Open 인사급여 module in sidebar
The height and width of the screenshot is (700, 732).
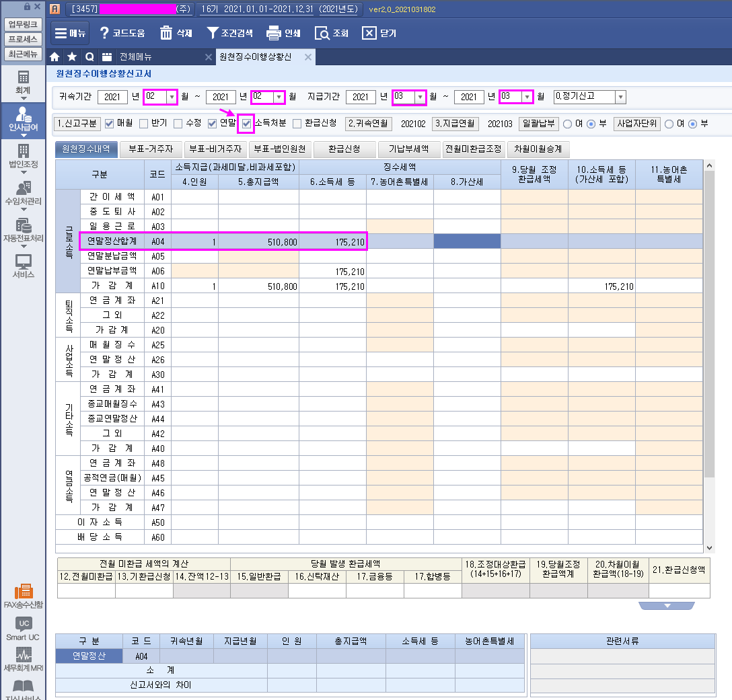coord(23,120)
